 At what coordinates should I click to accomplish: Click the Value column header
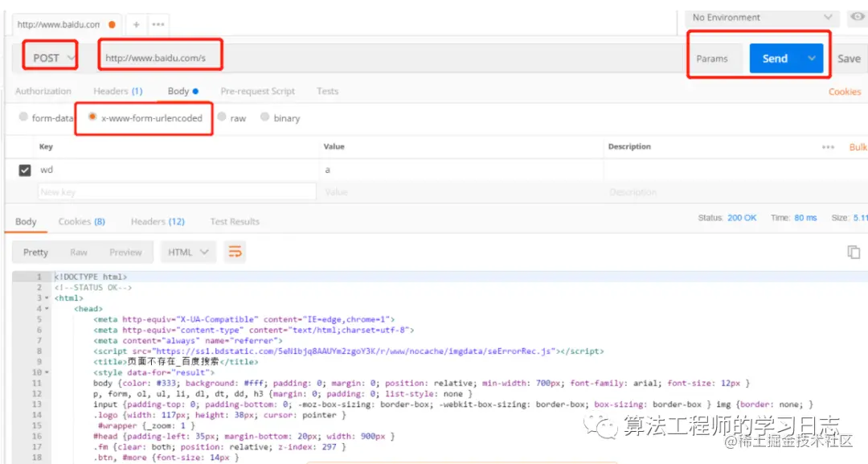point(334,146)
